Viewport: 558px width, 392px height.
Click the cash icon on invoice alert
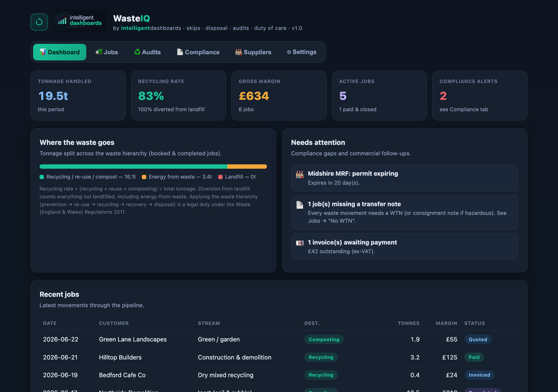pyautogui.click(x=300, y=243)
